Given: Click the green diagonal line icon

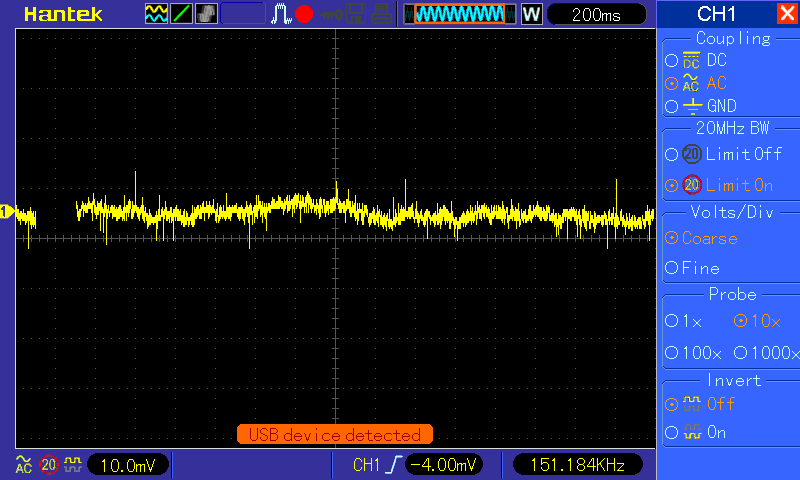Looking at the screenshot, I should [x=181, y=14].
